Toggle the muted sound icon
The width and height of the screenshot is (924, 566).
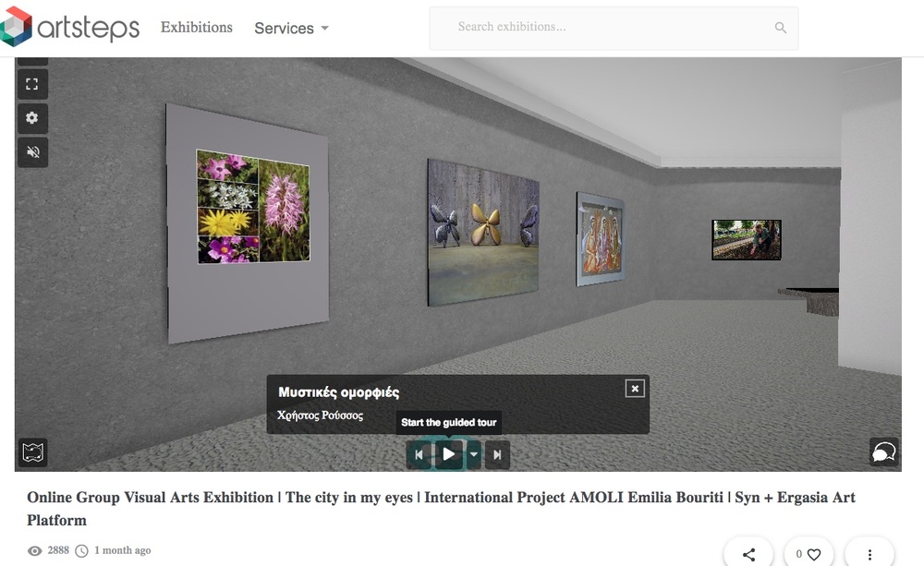(32, 152)
